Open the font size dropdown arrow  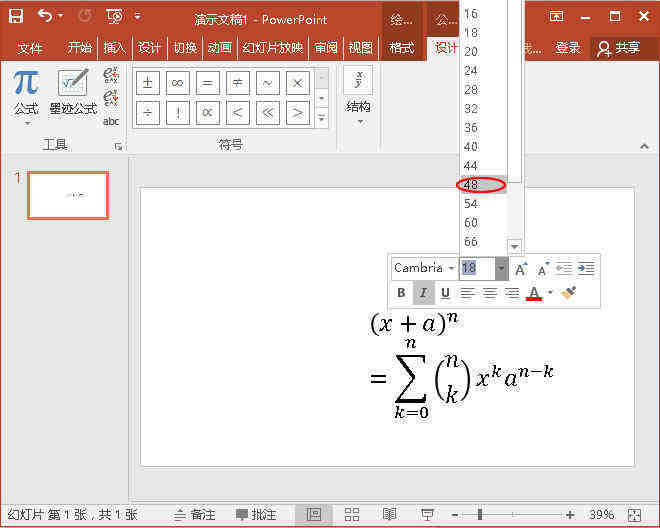501,268
